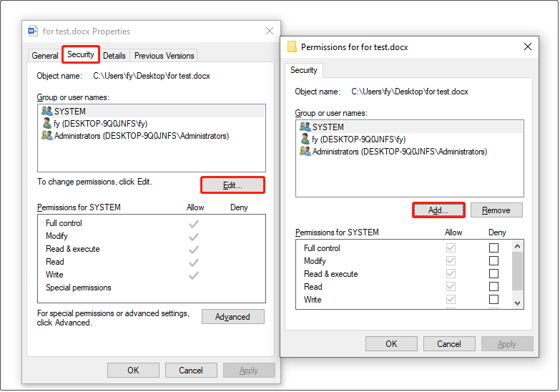
Task: Click object name path in Permissions dialog
Action: pyautogui.click(x=410, y=92)
